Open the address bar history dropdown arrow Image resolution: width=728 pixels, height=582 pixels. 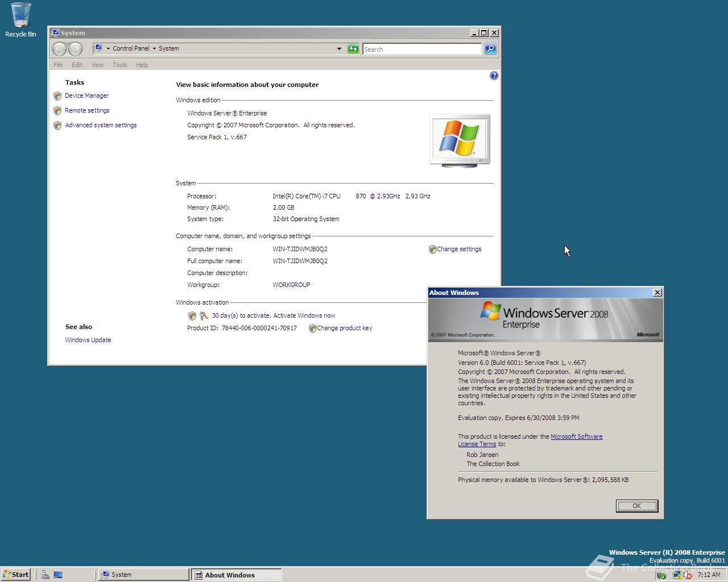[x=339, y=49]
